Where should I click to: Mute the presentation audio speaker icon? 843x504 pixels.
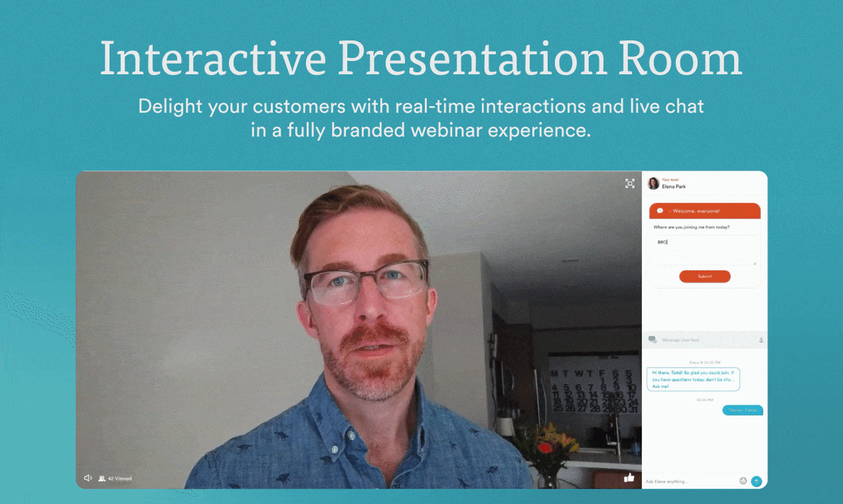pos(88,477)
